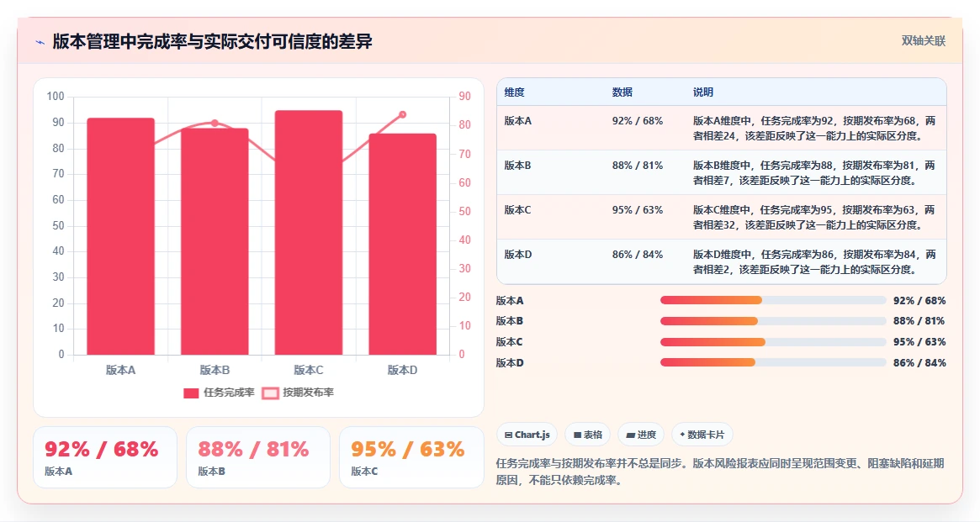The width and height of the screenshot is (980, 522).
Task: Open the 88% / 81% 版本B data card
Action: tap(258, 457)
